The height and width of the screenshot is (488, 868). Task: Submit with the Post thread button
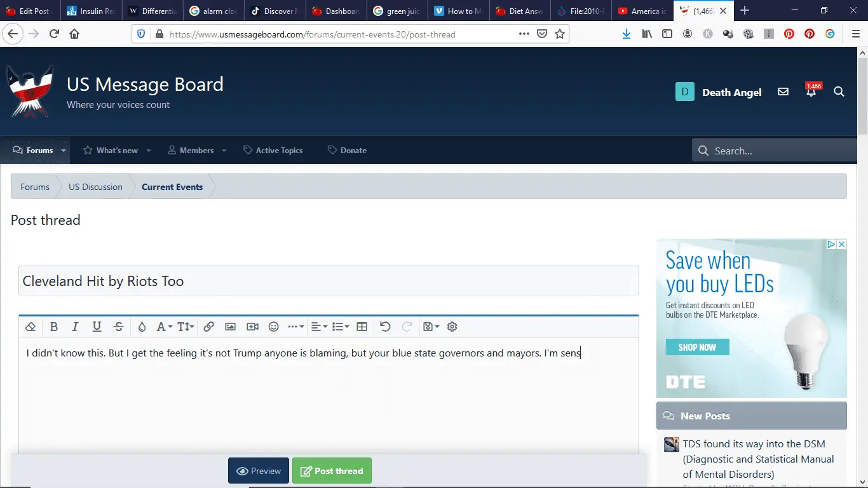pyautogui.click(x=332, y=471)
